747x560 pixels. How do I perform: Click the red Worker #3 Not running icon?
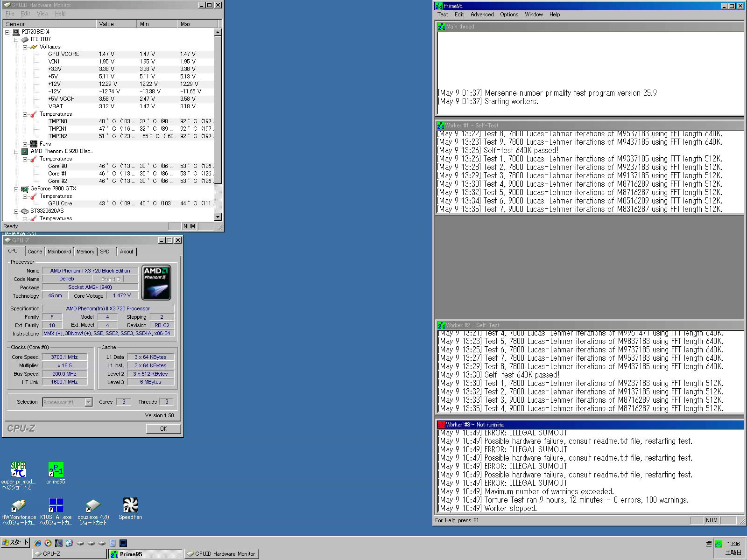(441, 425)
